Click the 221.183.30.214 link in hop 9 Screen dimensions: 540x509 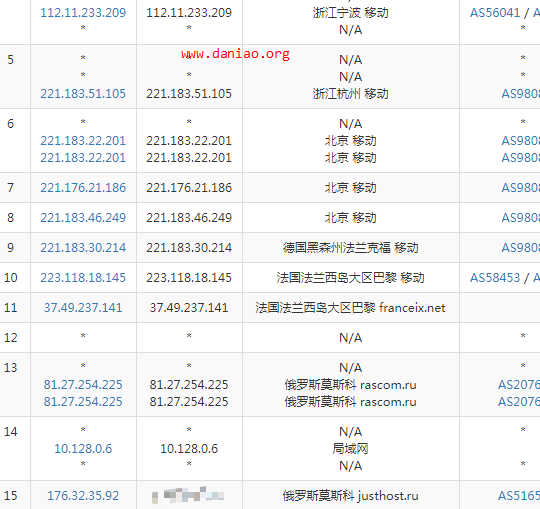coord(83,248)
